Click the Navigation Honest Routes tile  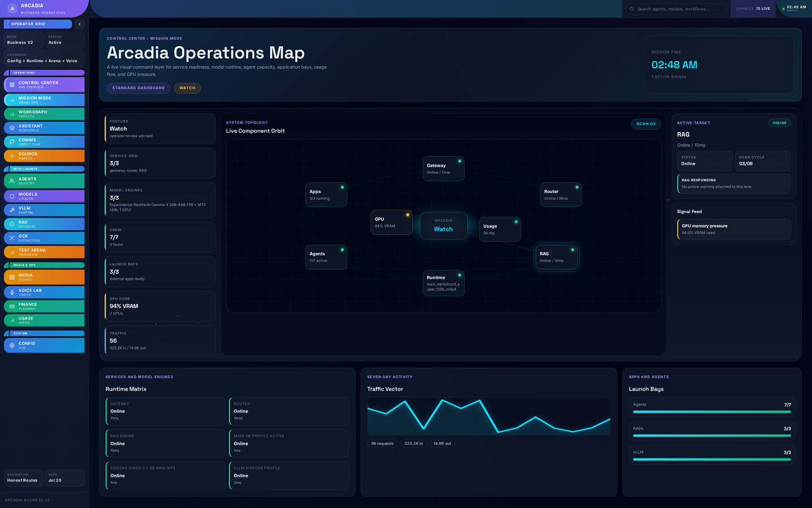point(24,478)
